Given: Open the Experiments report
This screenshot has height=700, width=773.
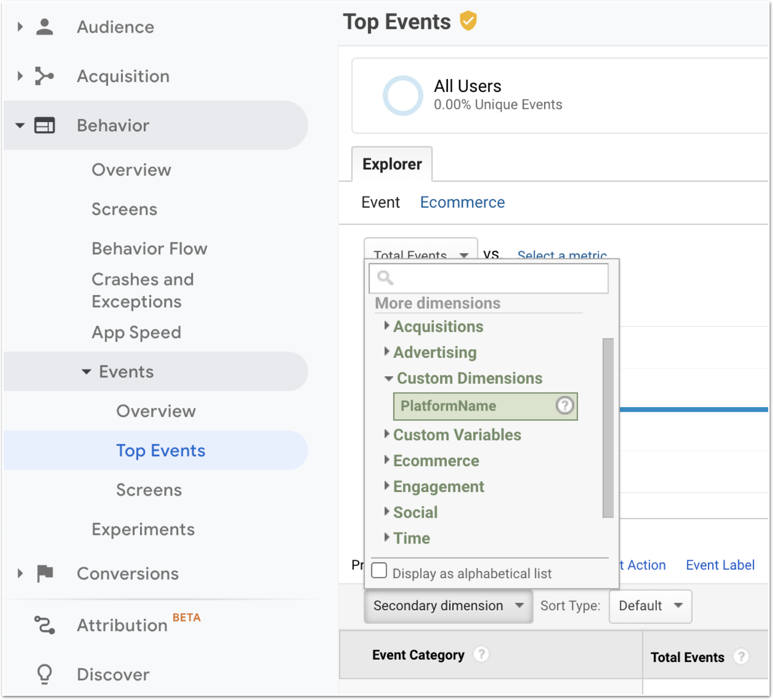Looking at the screenshot, I should coord(143,530).
